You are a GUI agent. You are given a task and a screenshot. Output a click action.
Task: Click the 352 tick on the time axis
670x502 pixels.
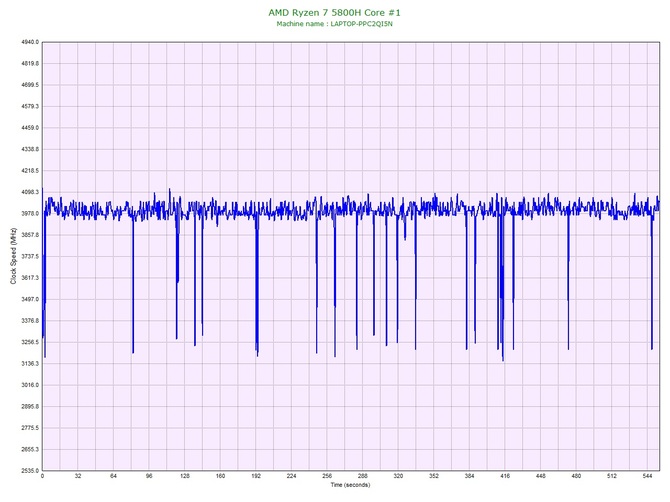(x=434, y=476)
